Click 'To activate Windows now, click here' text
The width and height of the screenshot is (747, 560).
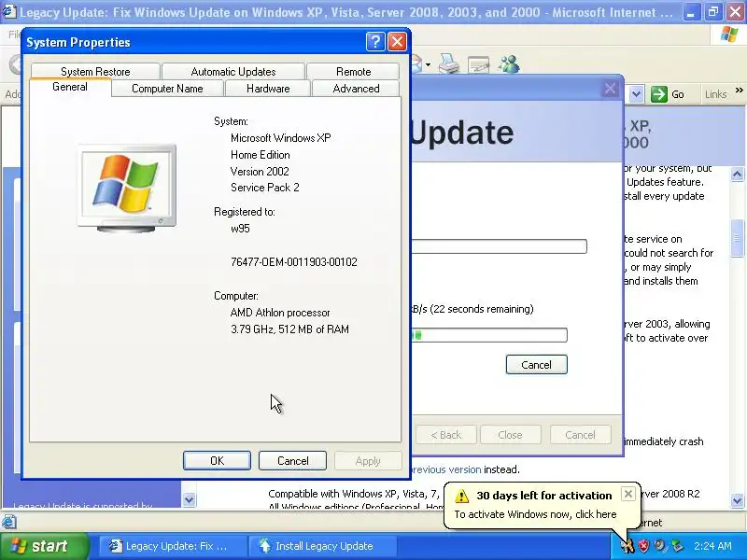coord(535,514)
